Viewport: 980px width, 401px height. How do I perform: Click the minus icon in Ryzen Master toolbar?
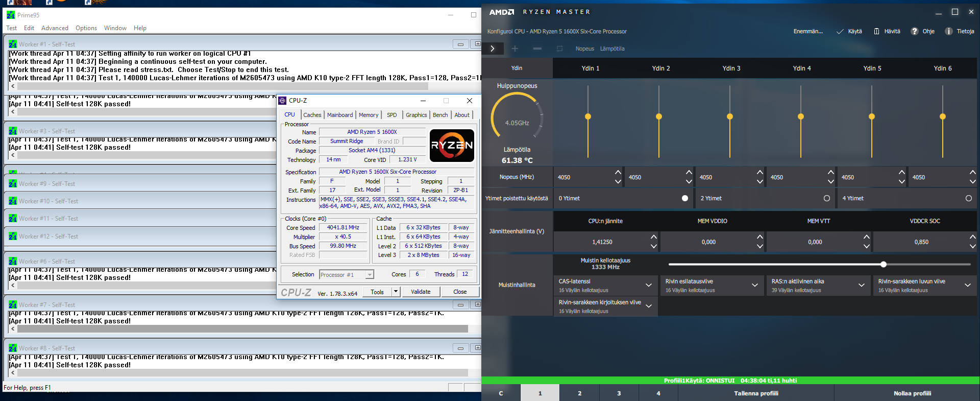click(537, 49)
